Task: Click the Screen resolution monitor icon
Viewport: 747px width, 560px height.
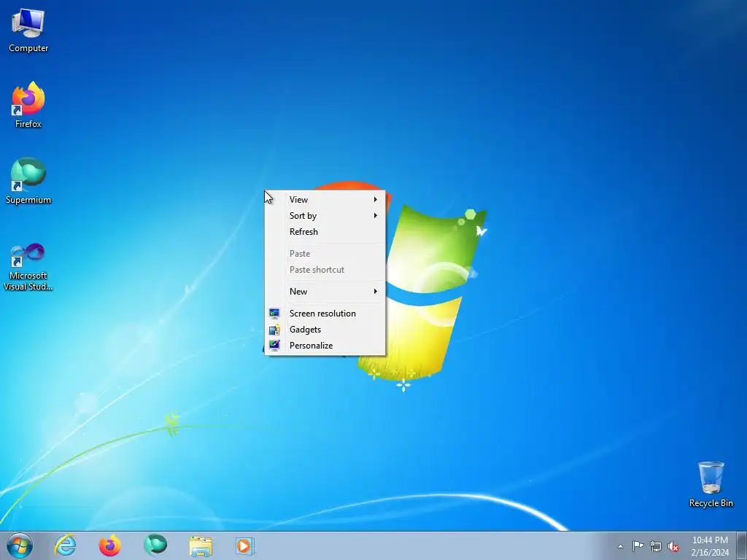Action: pyautogui.click(x=274, y=314)
